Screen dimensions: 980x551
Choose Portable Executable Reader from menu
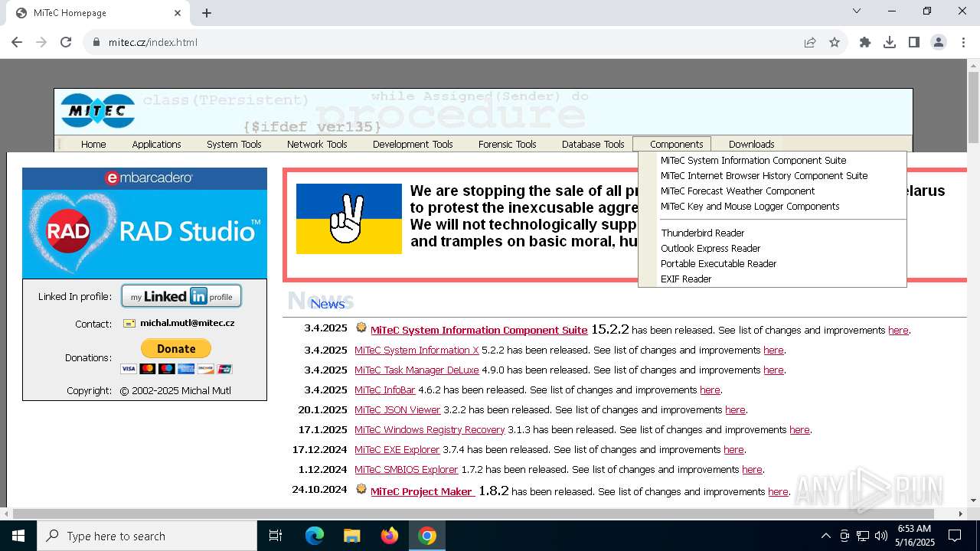(718, 264)
